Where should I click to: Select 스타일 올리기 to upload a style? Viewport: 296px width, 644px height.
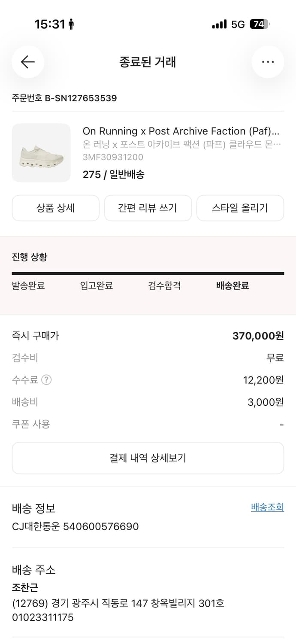pyautogui.click(x=240, y=208)
